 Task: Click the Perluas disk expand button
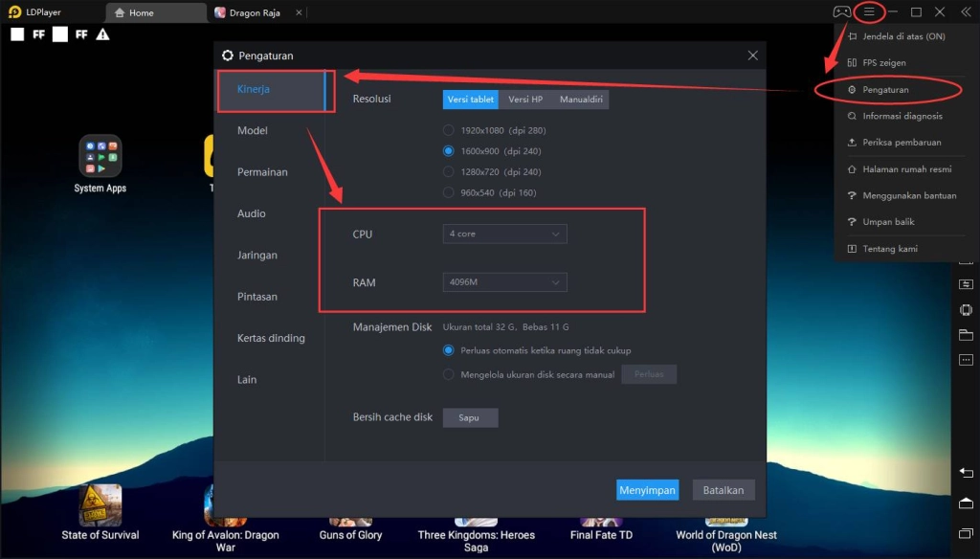649,374
